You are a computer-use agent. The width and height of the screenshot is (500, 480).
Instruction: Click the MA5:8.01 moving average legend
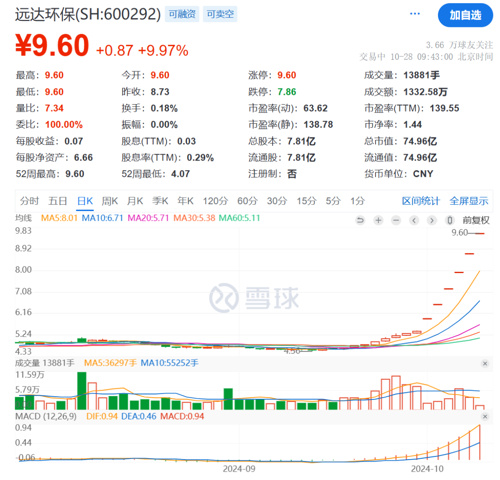[59, 218]
